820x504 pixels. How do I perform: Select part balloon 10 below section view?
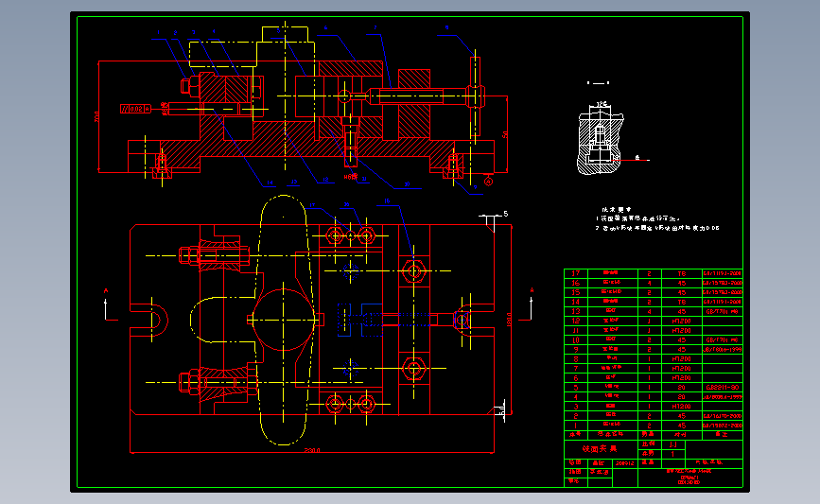407,184
